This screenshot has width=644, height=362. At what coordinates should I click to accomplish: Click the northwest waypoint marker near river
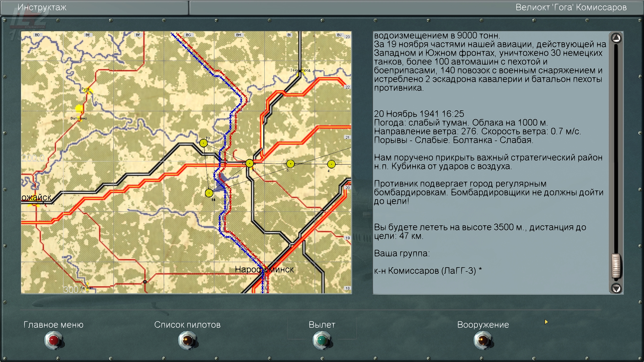(203, 143)
